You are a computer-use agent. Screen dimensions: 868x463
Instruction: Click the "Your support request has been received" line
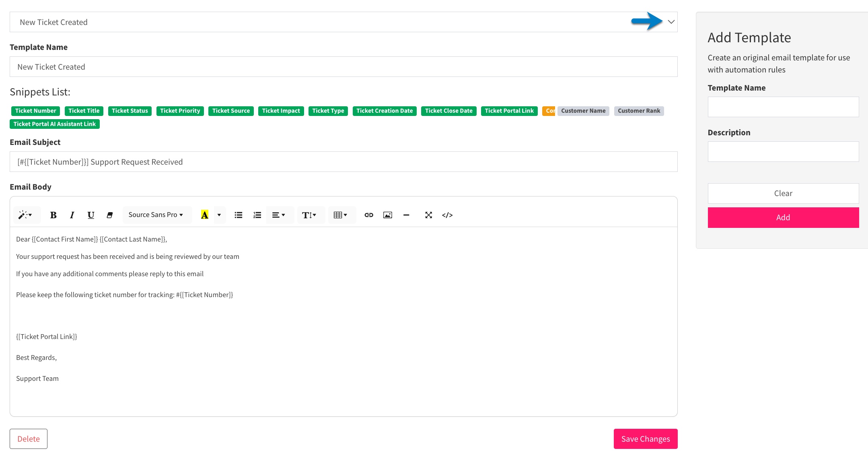coord(128,256)
